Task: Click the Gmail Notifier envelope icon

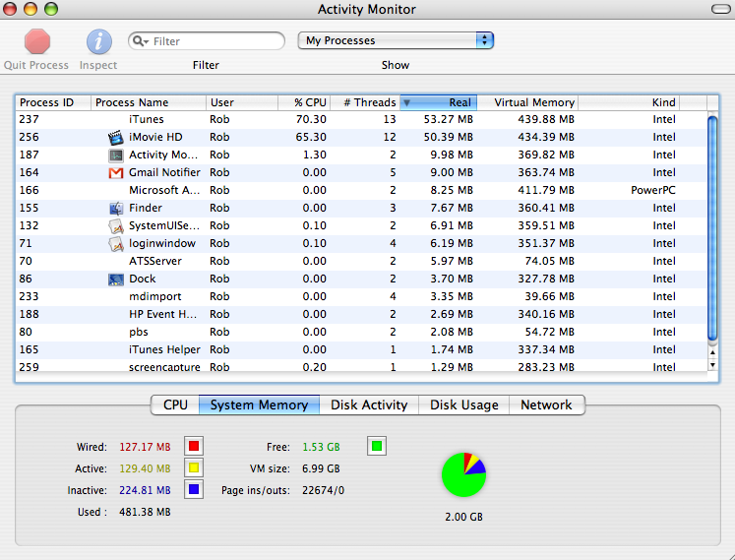Action: coord(115,173)
